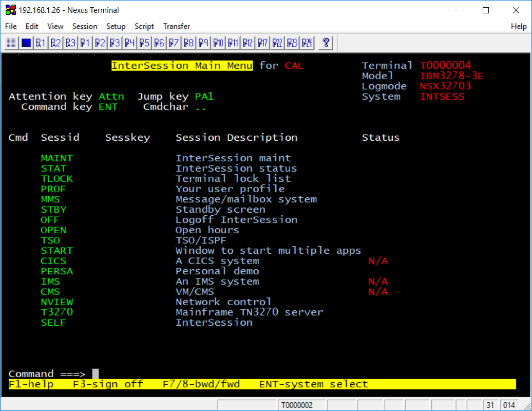Open the Session menu
Viewport: 532px width, 411px height.
click(85, 26)
